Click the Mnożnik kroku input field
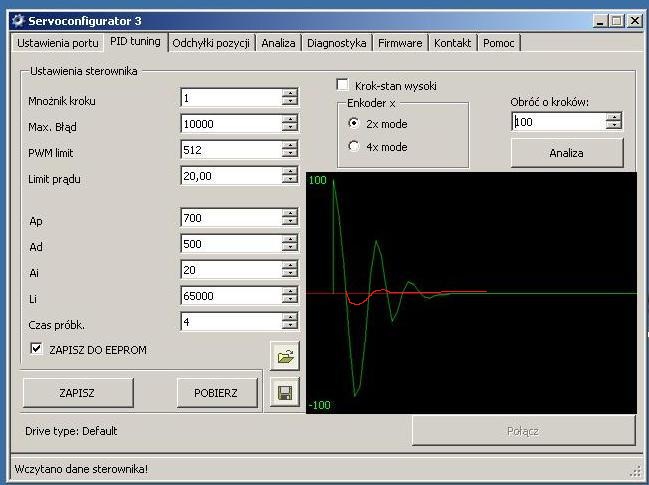The width and height of the screenshot is (649, 485). (x=231, y=98)
